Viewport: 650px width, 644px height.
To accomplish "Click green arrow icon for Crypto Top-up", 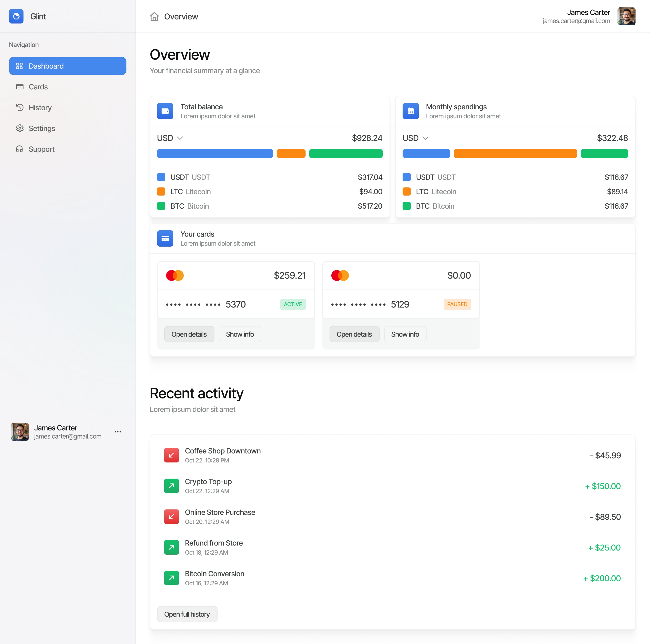I will 171,486.
